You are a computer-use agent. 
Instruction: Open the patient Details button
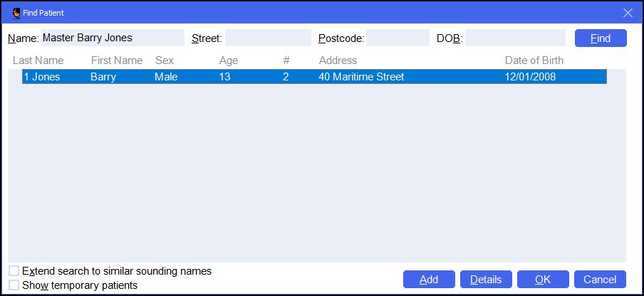click(x=486, y=280)
